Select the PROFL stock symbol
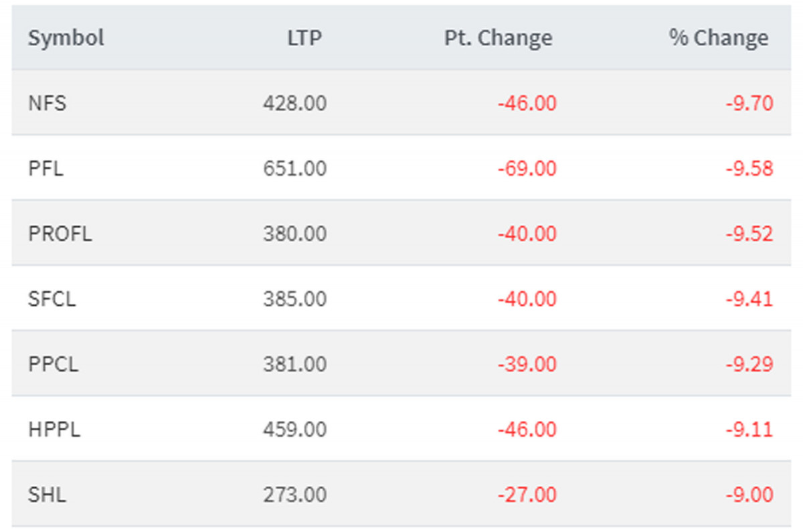 (60, 234)
